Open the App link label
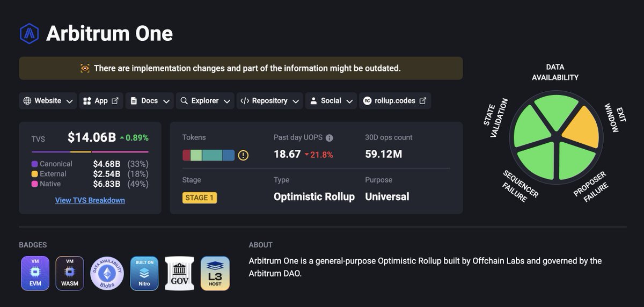This screenshot has width=644, height=307. pyautogui.click(x=101, y=101)
